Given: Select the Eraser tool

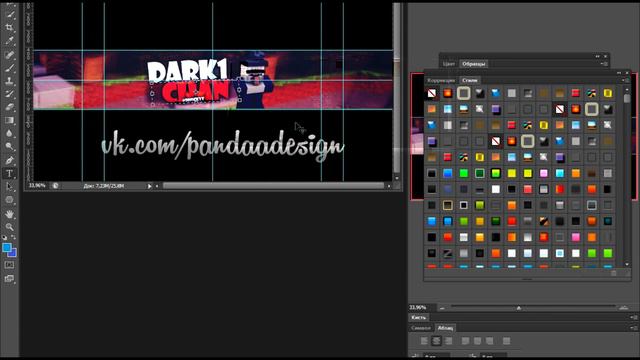Looking at the screenshot, I should [x=9, y=107].
